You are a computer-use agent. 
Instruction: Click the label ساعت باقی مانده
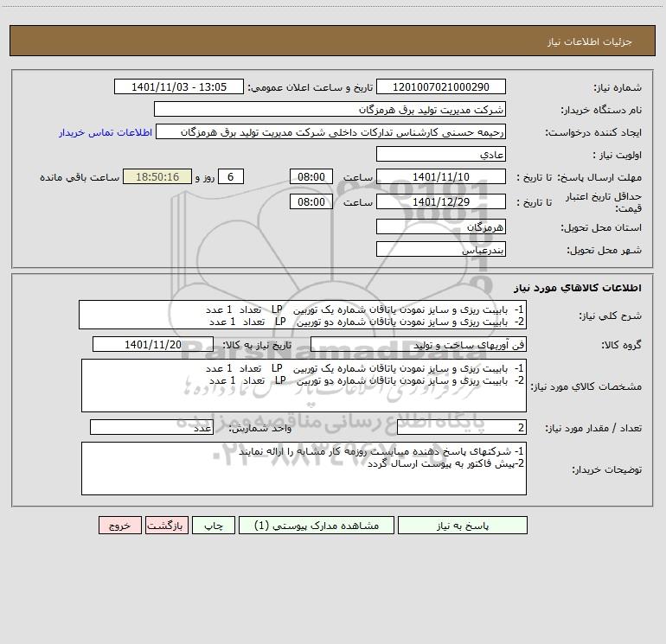tap(80, 177)
